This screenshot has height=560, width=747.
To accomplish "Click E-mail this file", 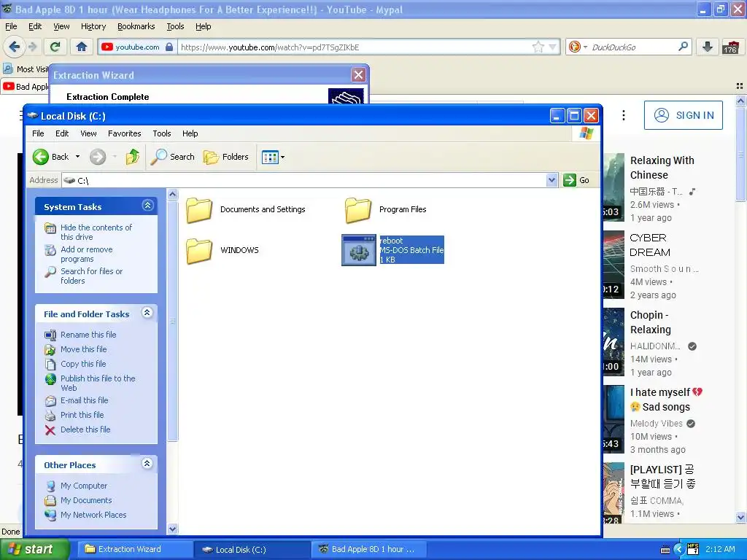I will (x=84, y=400).
